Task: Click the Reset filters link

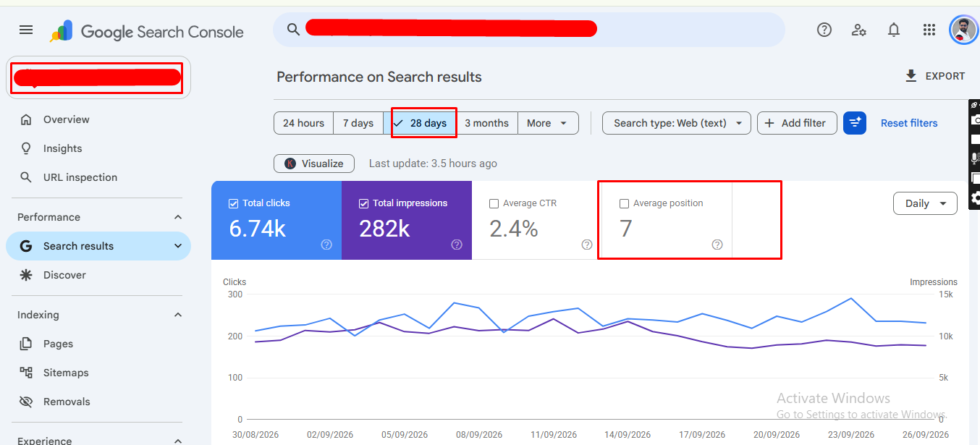Action: [909, 123]
